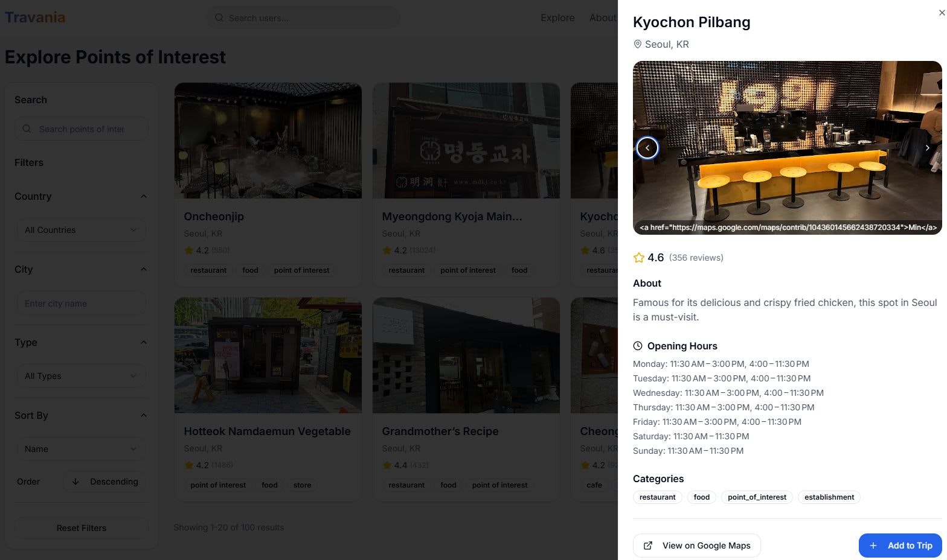The width and height of the screenshot is (947, 560).
Task: Click the Travania logo
Action: click(35, 17)
